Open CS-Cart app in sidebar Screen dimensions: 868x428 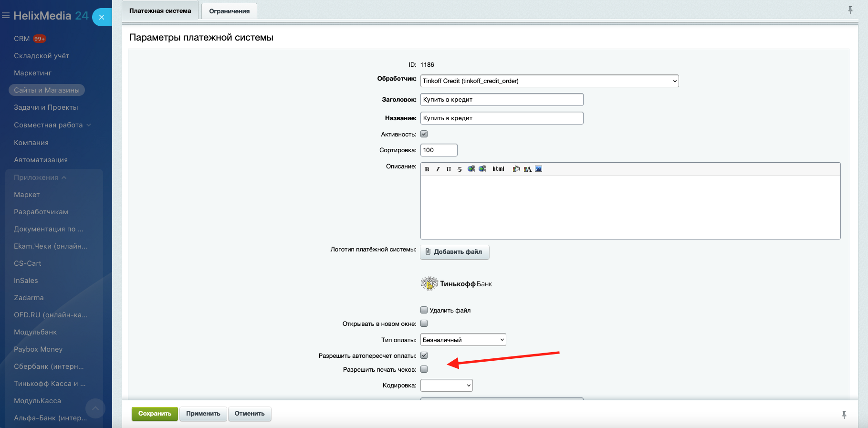28,263
